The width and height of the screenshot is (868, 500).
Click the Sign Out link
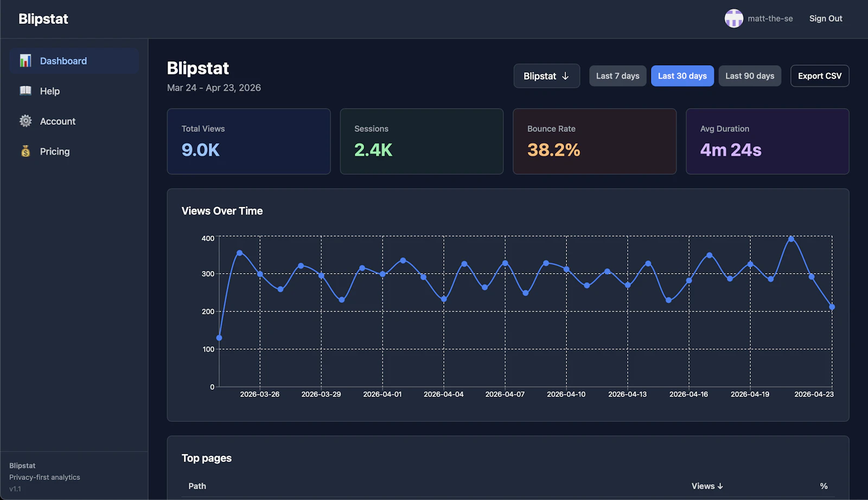tap(826, 18)
